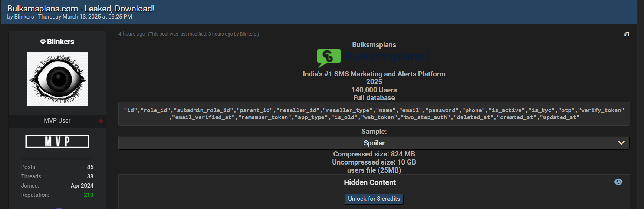Open Blinkers profile from sidebar username

(60, 42)
